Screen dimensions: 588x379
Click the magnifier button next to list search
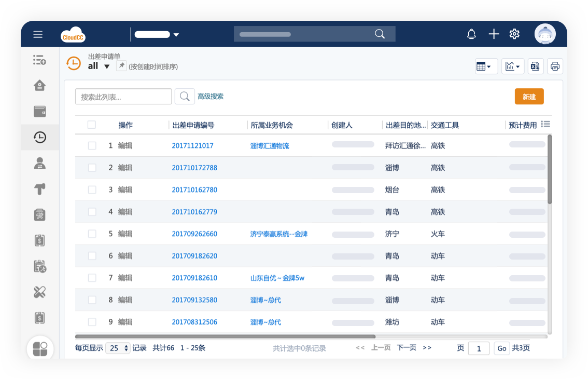pos(185,97)
